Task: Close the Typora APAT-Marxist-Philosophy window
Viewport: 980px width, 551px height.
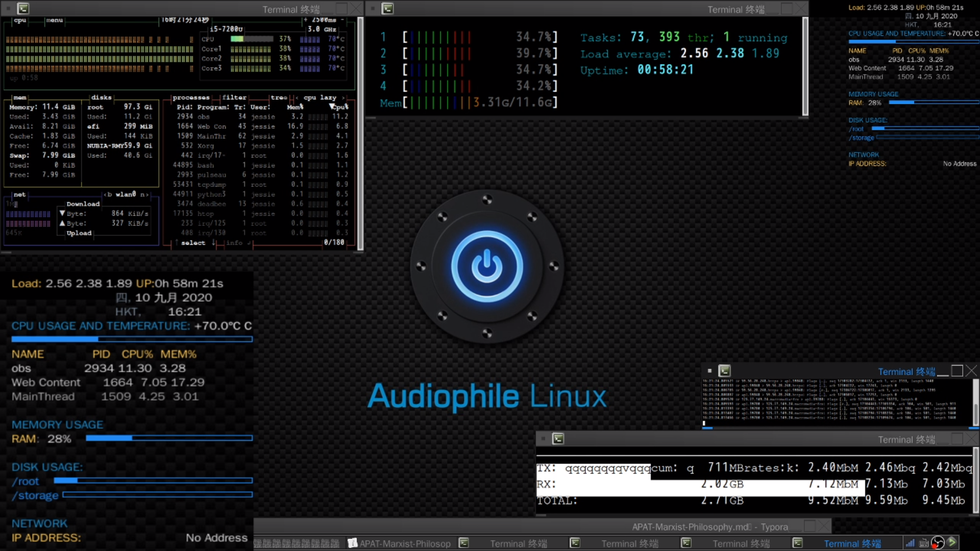Action: point(824,526)
